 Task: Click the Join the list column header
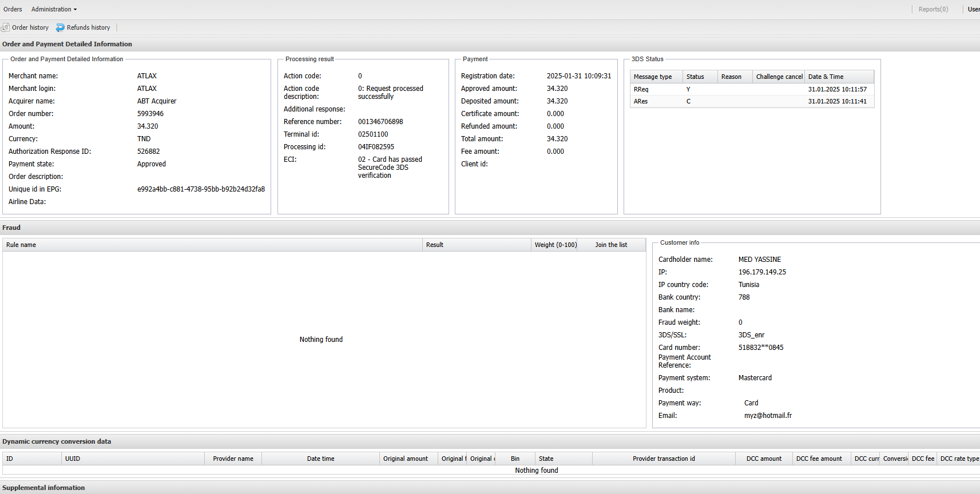[611, 245]
